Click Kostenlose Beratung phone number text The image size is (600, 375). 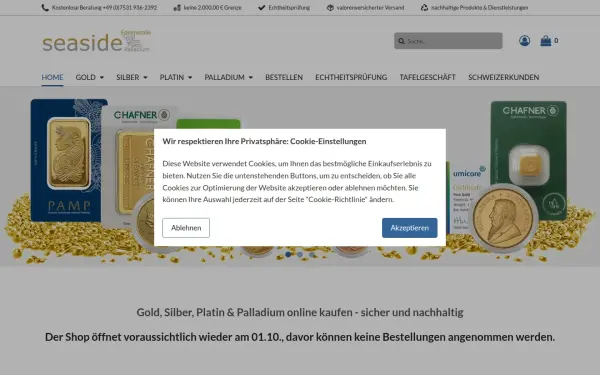104,8
